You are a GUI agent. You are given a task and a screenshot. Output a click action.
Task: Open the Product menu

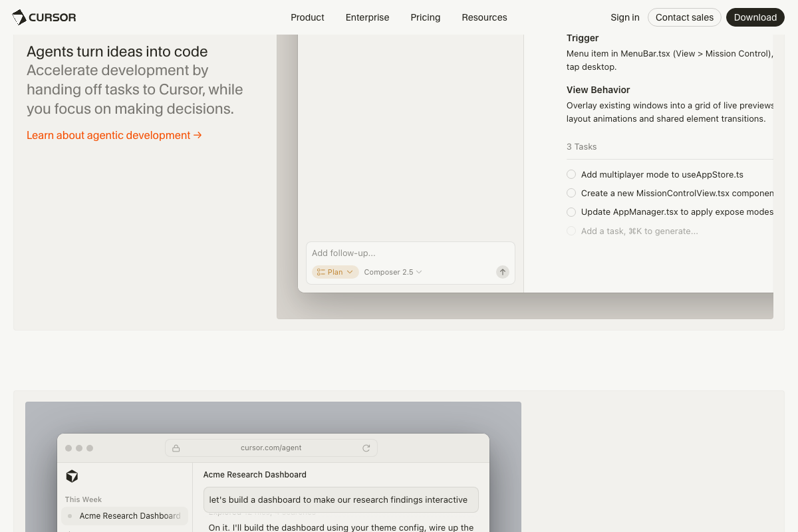point(307,17)
